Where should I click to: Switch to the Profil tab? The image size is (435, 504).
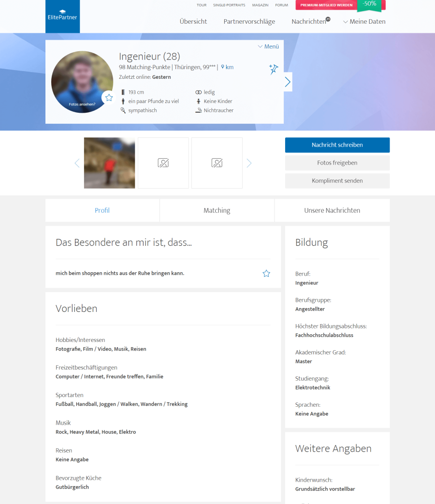click(102, 210)
